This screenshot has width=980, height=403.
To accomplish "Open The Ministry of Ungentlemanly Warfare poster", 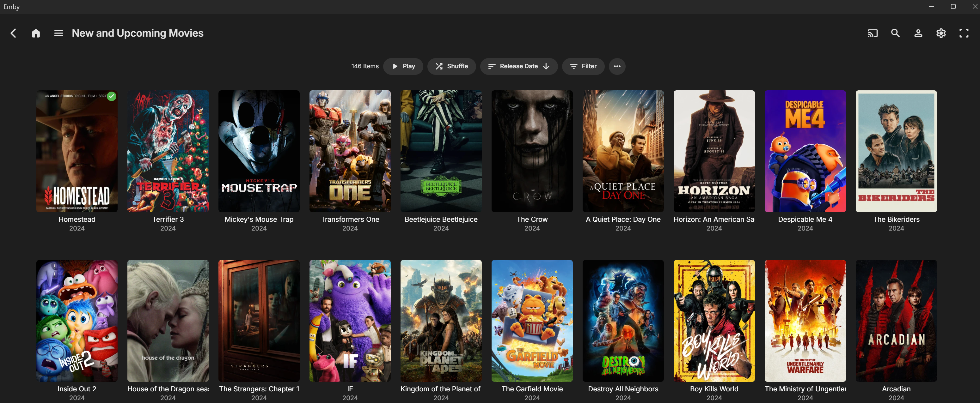I will click(x=805, y=321).
